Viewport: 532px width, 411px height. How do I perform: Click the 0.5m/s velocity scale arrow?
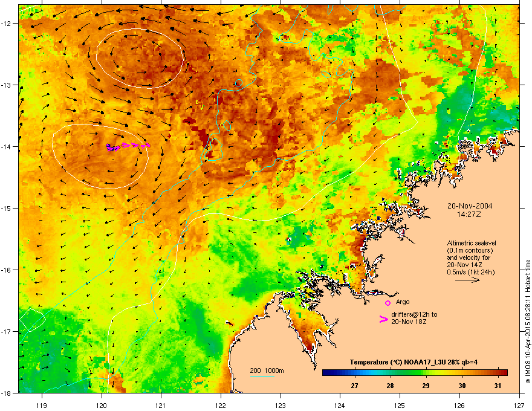click(x=467, y=280)
